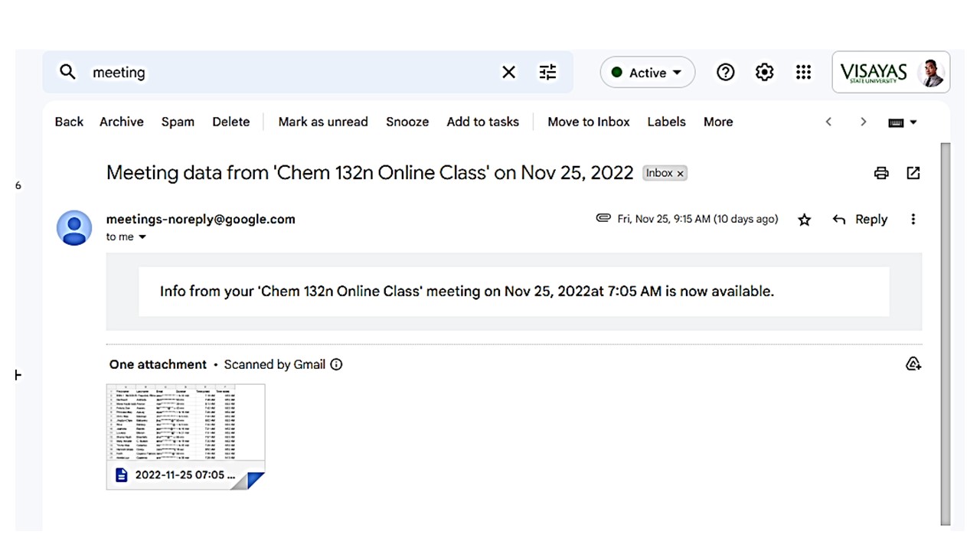Click Archive in the toolbar
980x551 pixels.
(x=121, y=122)
